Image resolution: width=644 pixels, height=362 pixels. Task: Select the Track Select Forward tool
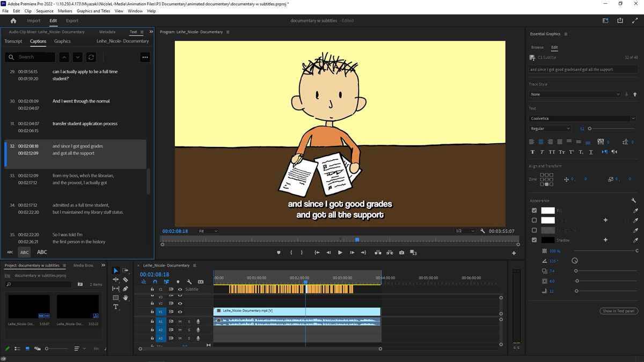click(126, 271)
